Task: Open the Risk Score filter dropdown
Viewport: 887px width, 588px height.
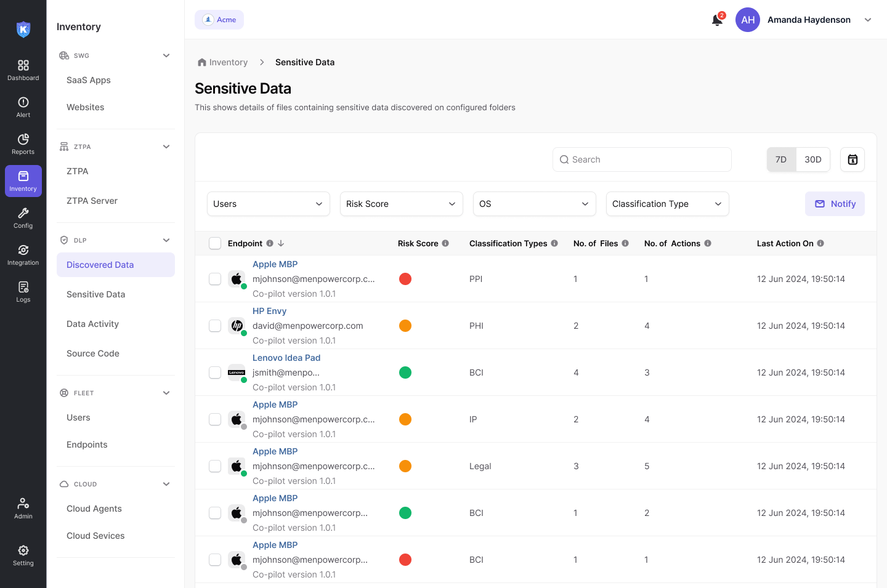Action: coord(401,204)
